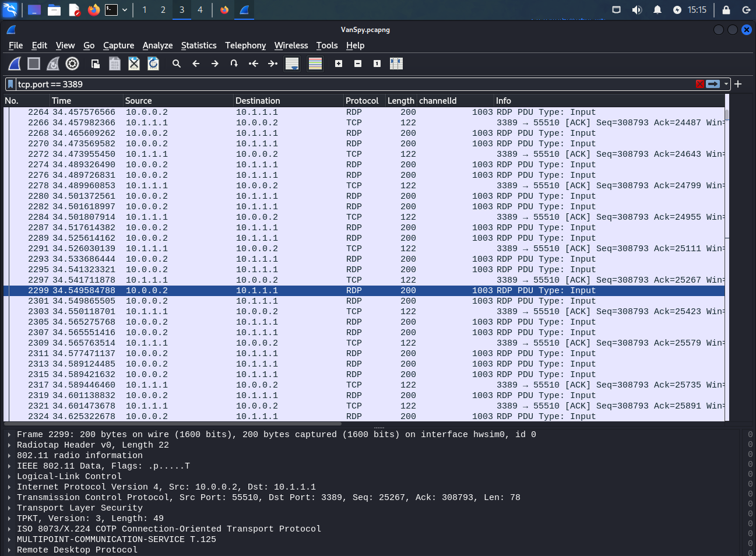
Task: Apply the display filter arrow button
Action: tap(713, 84)
